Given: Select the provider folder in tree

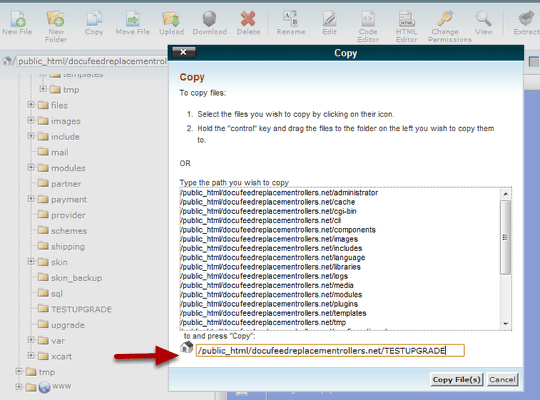Looking at the screenshot, I should coord(62,215).
